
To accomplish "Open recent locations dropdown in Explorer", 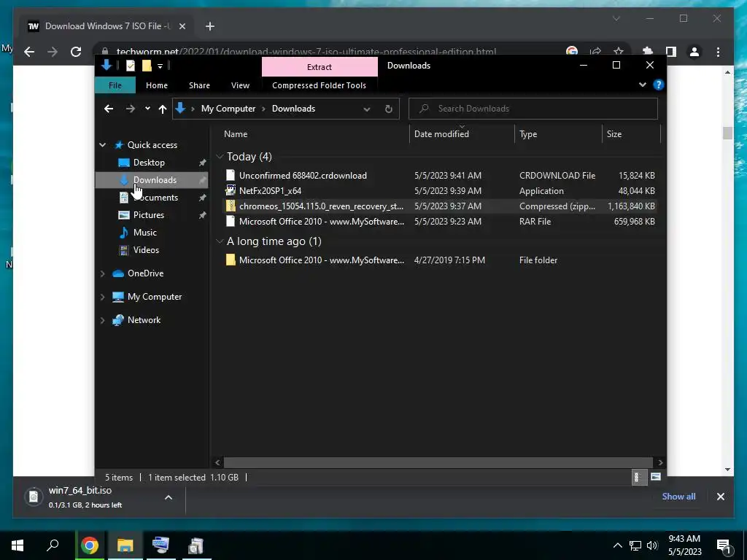I will (147, 109).
